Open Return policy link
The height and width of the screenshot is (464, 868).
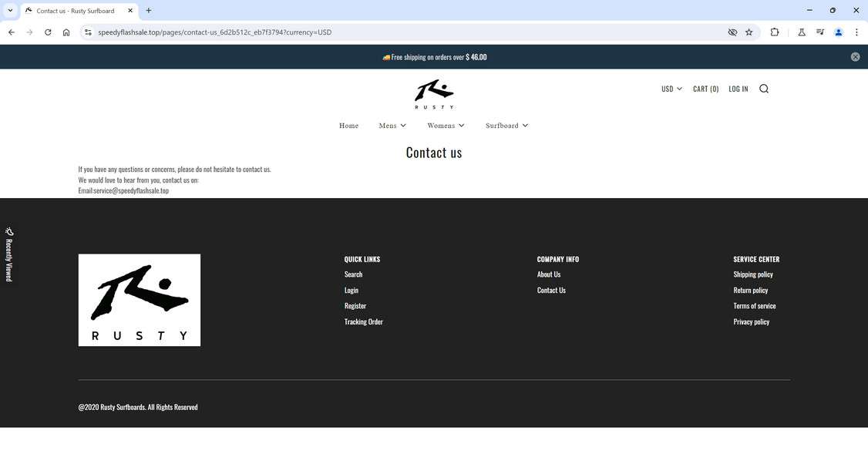click(x=751, y=290)
